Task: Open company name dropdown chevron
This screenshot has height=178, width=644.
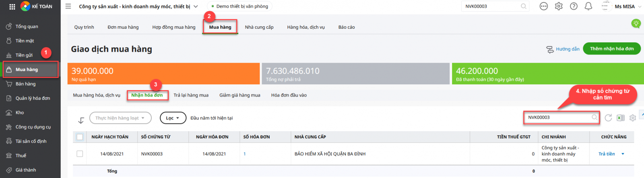Action: point(196,6)
